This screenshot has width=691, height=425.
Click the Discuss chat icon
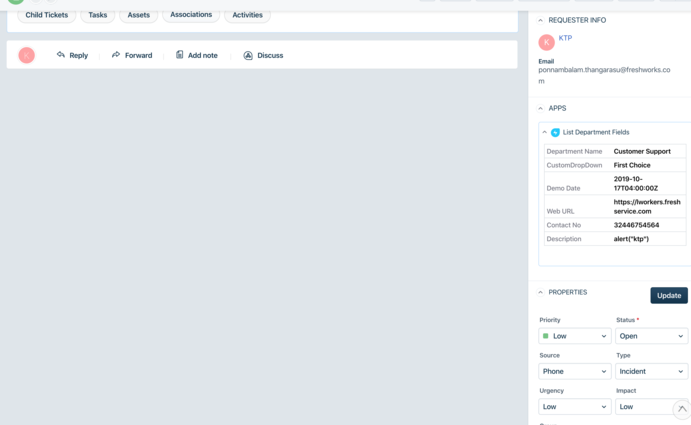(248, 55)
